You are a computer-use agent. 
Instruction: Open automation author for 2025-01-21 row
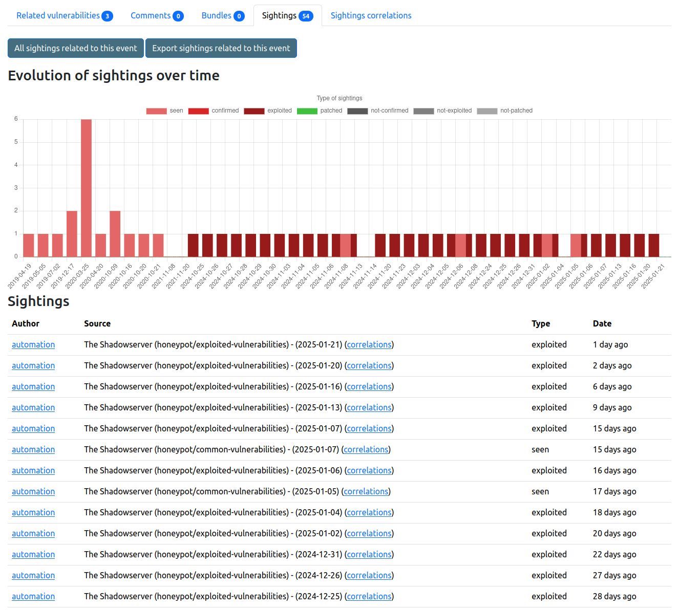(x=33, y=344)
